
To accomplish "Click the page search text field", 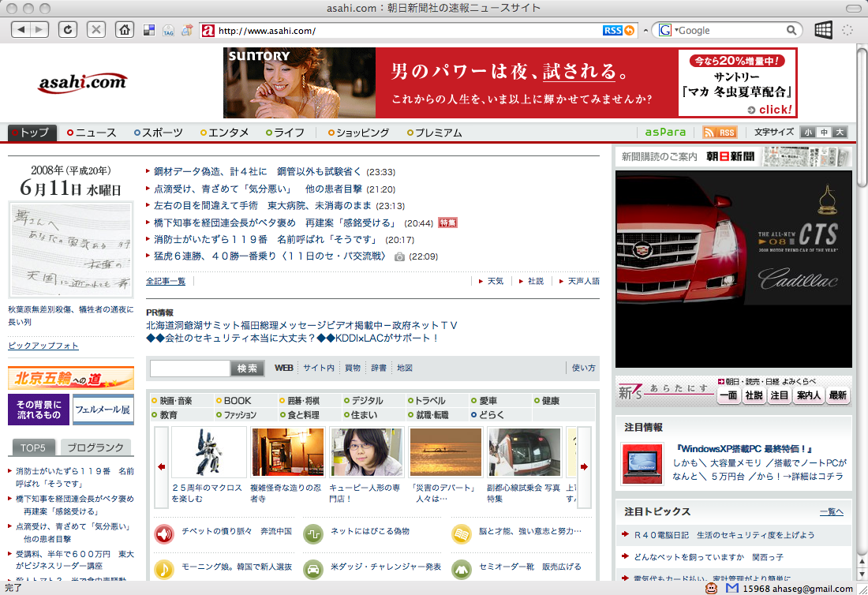I will 190,369.
